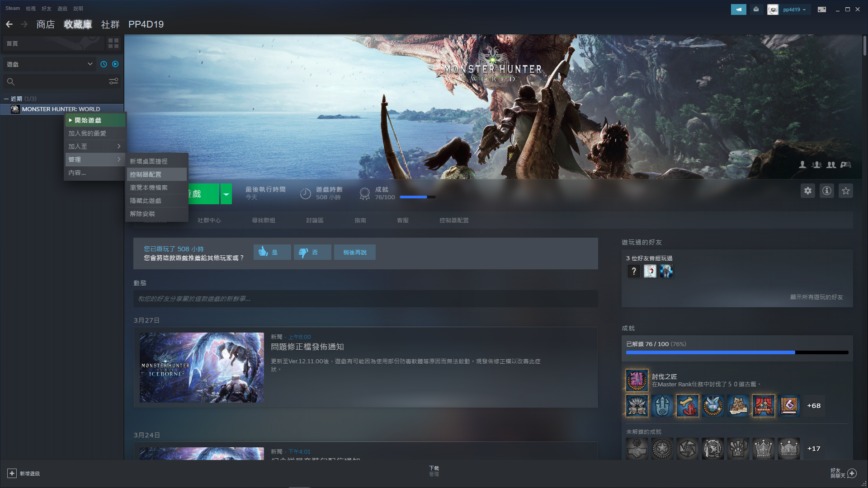This screenshot has height=488, width=868.
Task: Click the back navigation arrow
Action: pyautogui.click(x=9, y=24)
